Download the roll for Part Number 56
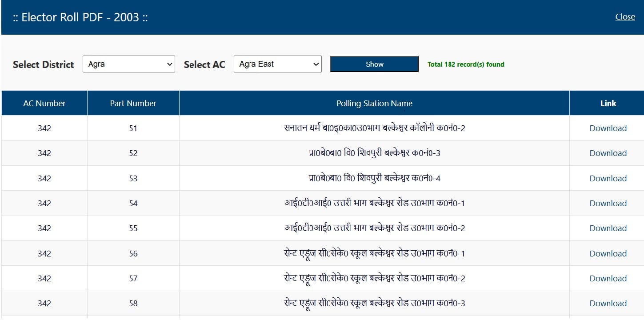644x320 pixels. 608,253
